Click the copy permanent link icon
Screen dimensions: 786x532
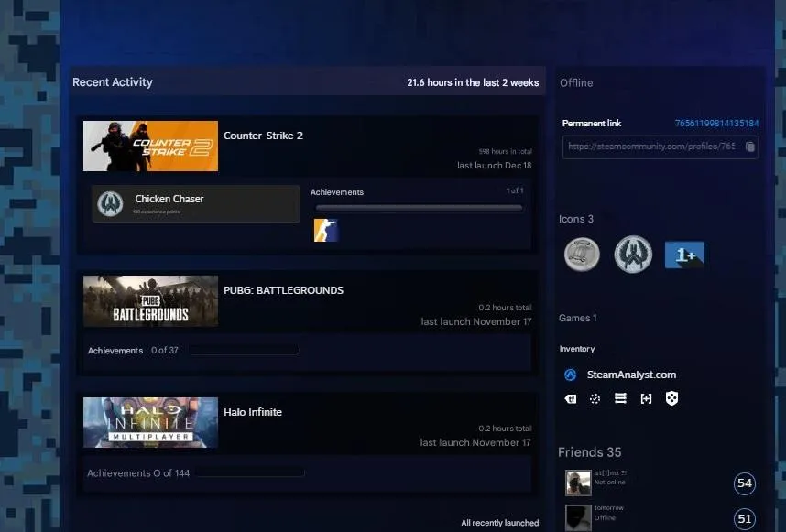click(x=749, y=147)
